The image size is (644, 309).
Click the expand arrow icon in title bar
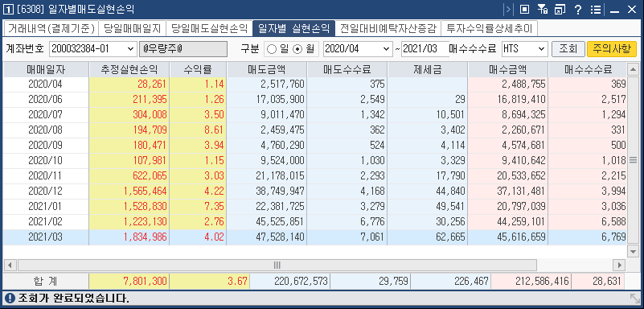[508, 10]
